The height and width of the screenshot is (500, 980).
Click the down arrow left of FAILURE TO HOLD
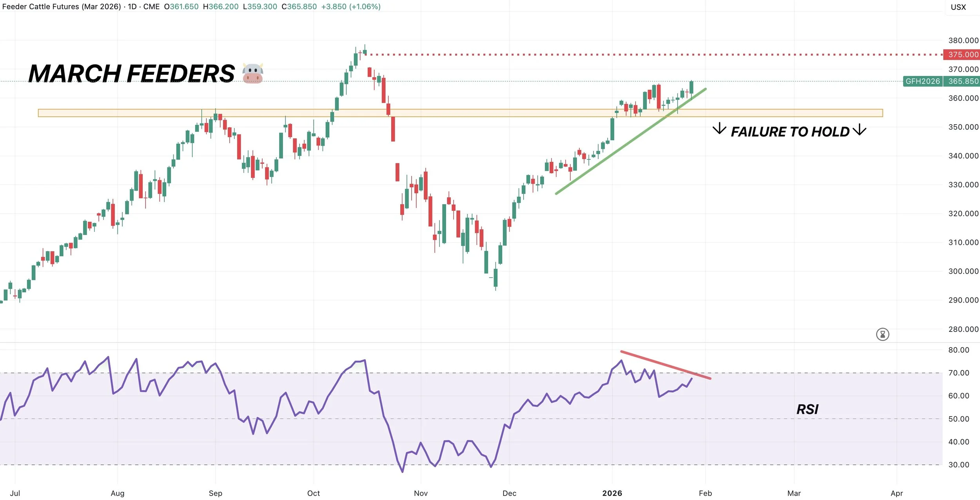(x=719, y=129)
